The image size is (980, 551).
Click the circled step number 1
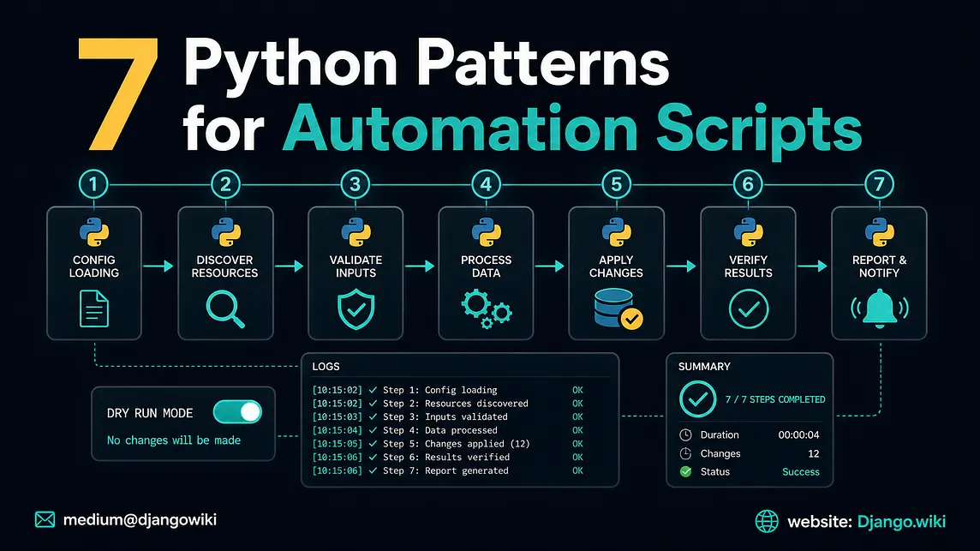pyautogui.click(x=93, y=184)
